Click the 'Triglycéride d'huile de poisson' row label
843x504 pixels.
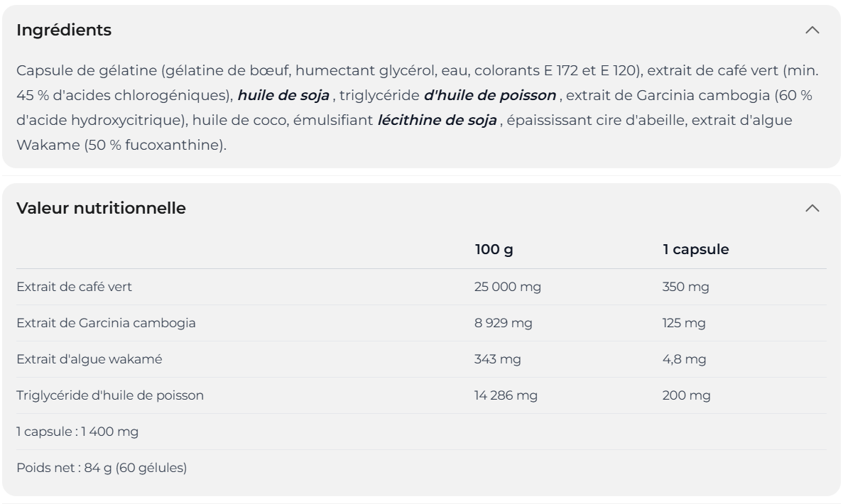point(110,395)
